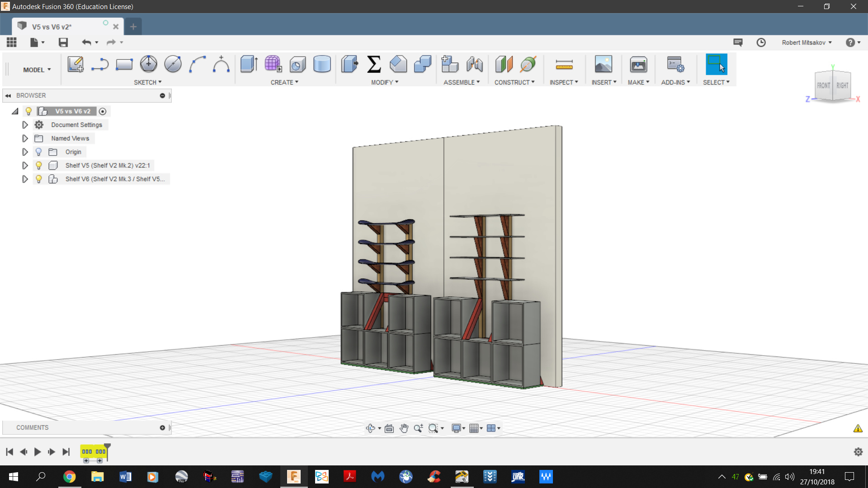Click the Create Form tool icon
Screen dimensions: 868x488
[x=274, y=64]
